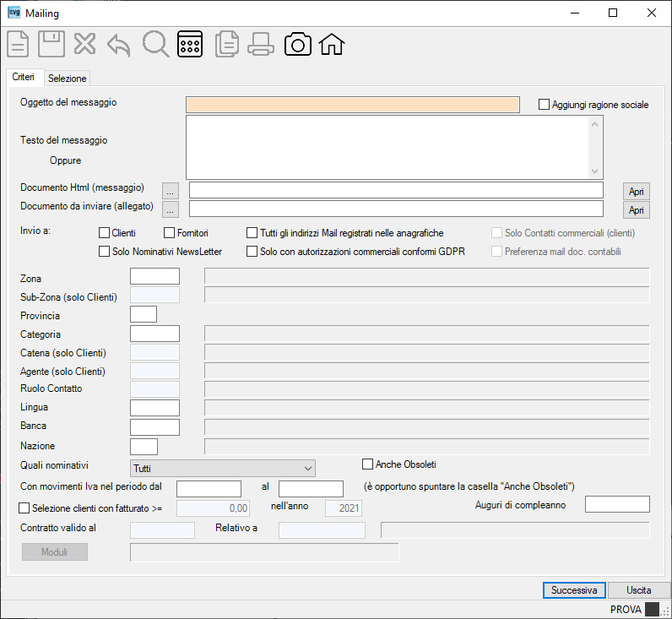Click the printer toolbar icon
This screenshot has height=619, width=672.
261,45
